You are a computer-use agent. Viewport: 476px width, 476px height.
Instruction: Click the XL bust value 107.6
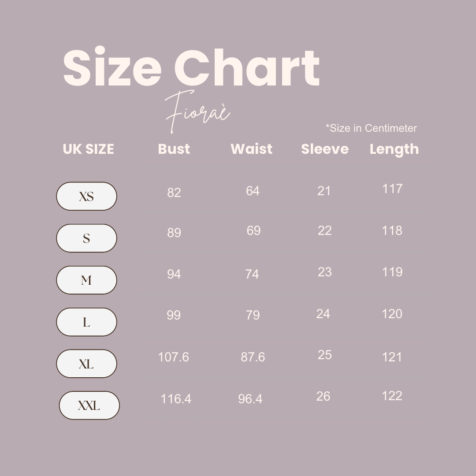coord(173,357)
